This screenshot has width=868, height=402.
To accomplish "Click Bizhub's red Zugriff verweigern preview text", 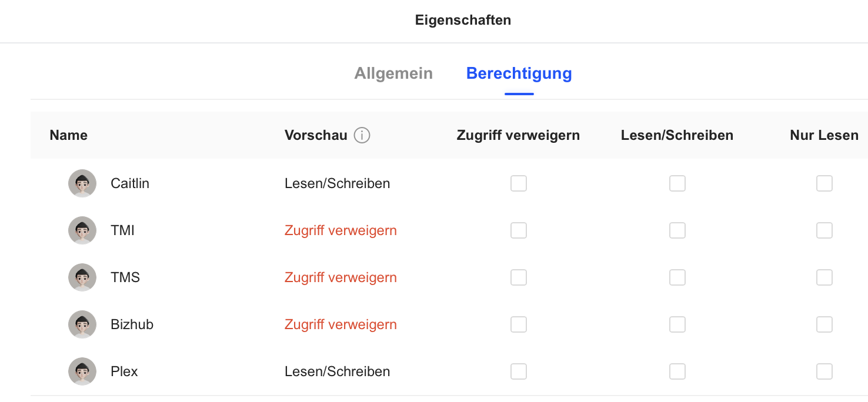I will [340, 324].
